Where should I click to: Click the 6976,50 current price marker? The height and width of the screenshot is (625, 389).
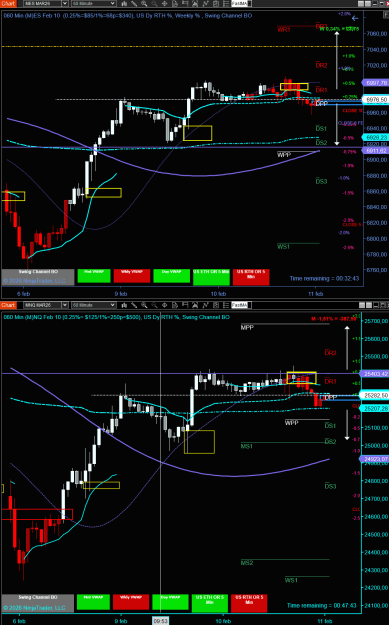click(x=375, y=99)
